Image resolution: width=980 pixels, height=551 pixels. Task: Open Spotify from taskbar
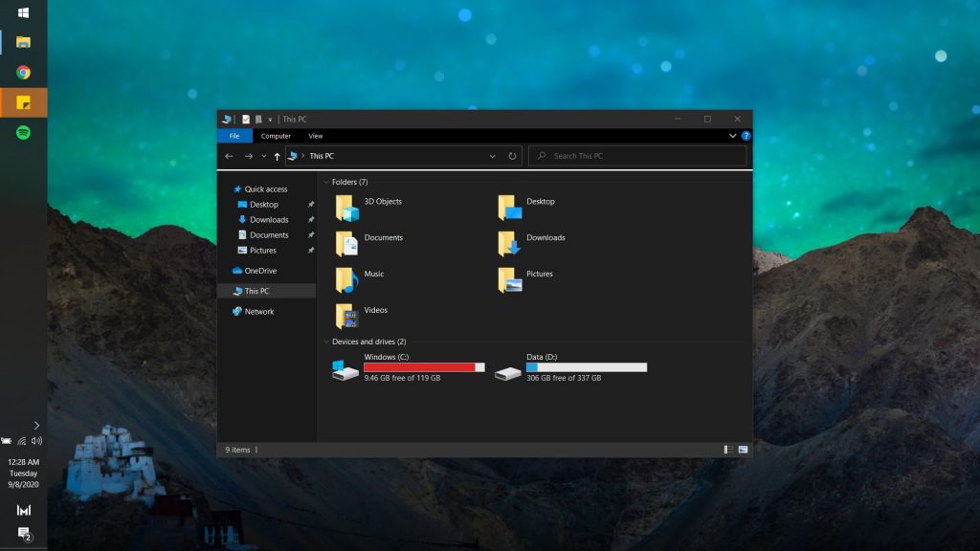pos(23,132)
